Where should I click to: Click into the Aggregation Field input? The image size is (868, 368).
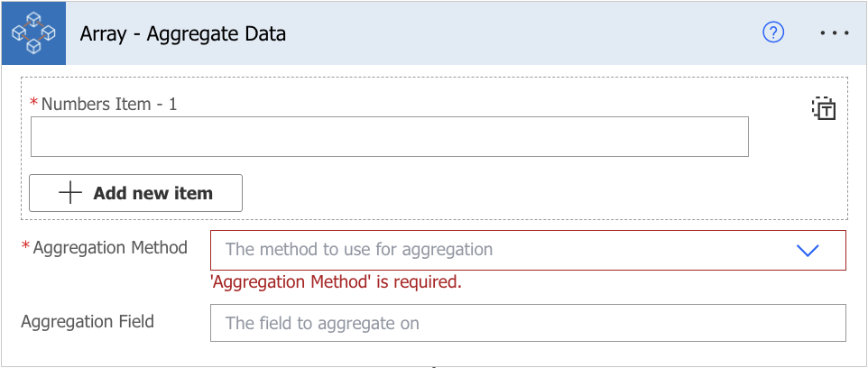pyautogui.click(x=528, y=323)
